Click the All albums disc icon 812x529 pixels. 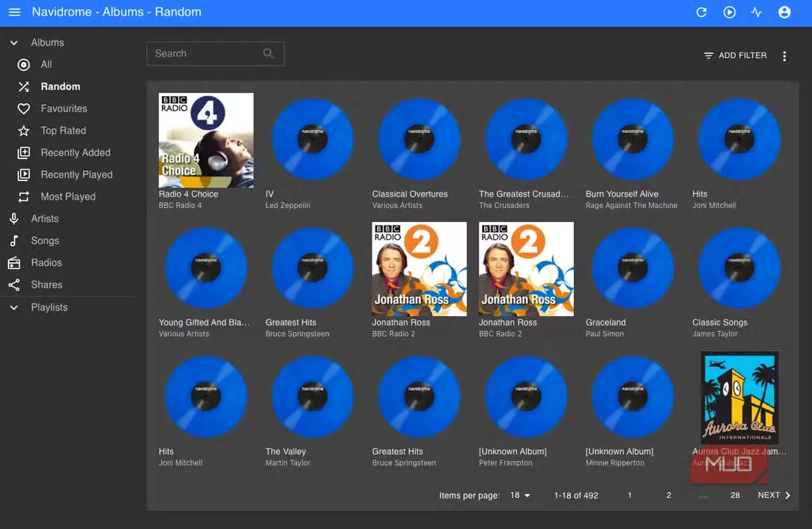(23, 65)
